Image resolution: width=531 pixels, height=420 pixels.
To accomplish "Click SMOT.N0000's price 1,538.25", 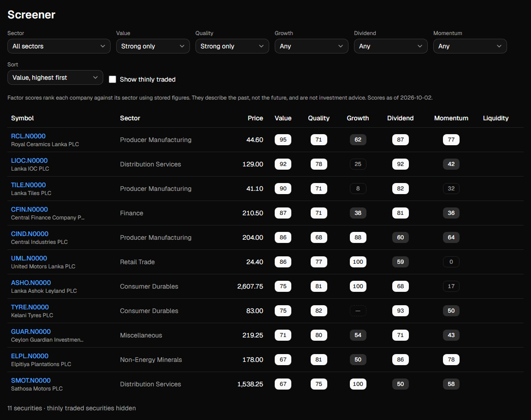I will pyautogui.click(x=250, y=384).
